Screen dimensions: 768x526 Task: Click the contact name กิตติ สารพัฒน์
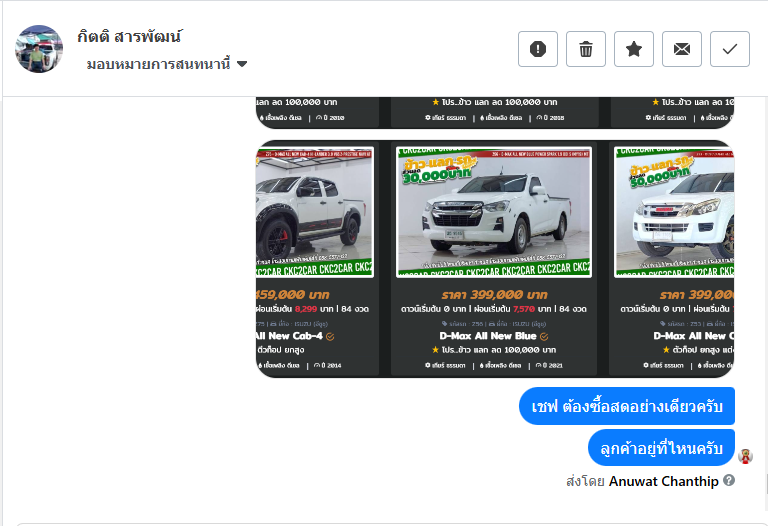tap(130, 37)
